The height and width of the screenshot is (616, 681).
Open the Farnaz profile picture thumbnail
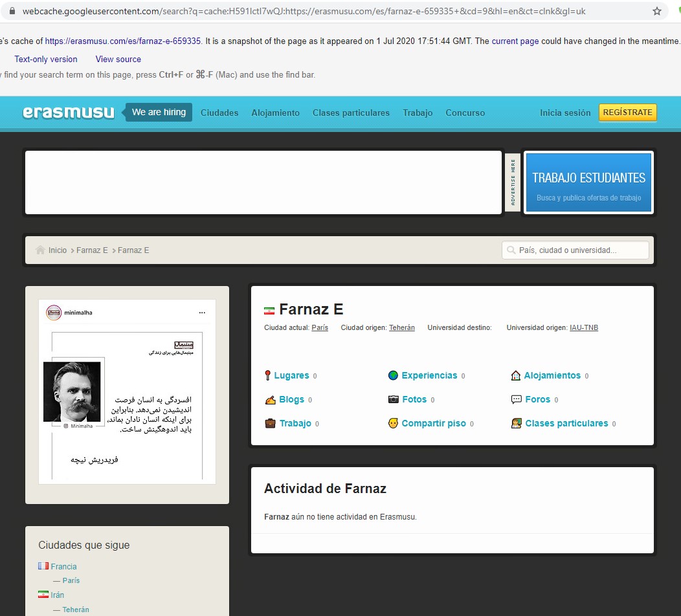[127, 392]
